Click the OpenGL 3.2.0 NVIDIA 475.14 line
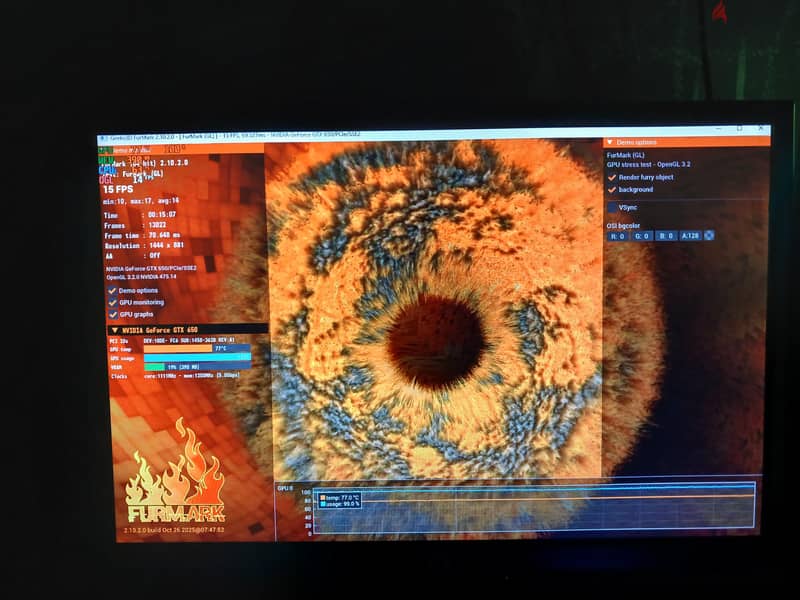Viewport: 800px width, 600px height. click(141, 277)
